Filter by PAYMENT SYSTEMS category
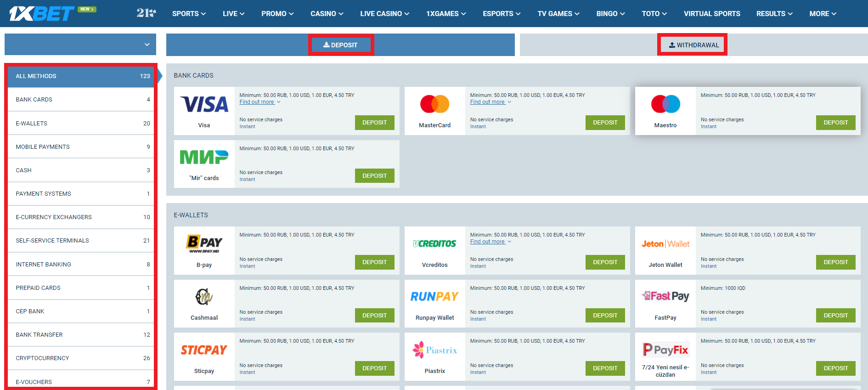The height and width of the screenshot is (390, 868). (81, 194)
